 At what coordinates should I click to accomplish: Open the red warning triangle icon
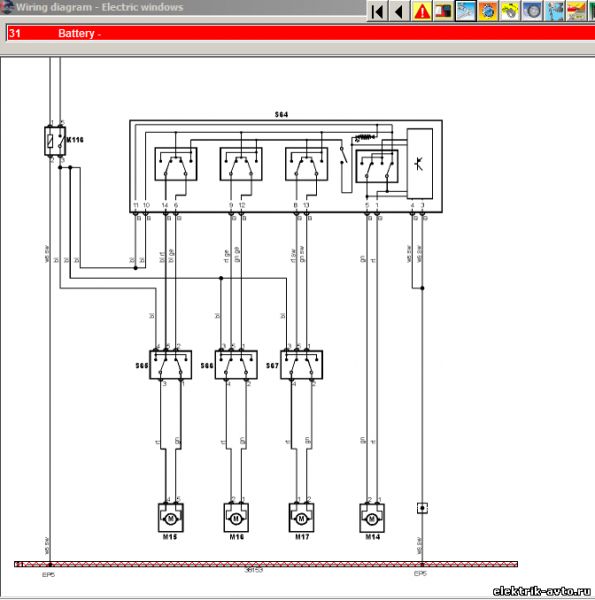click(422, 11)
